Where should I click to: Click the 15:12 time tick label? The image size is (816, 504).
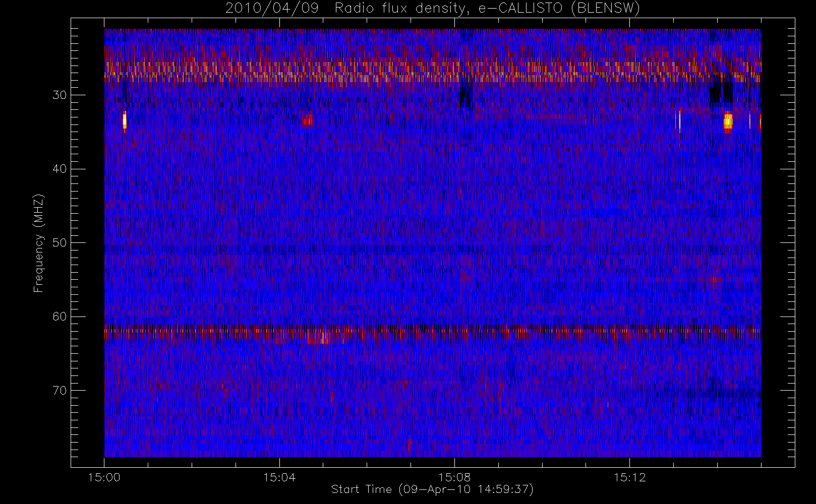tap(629, 477)
